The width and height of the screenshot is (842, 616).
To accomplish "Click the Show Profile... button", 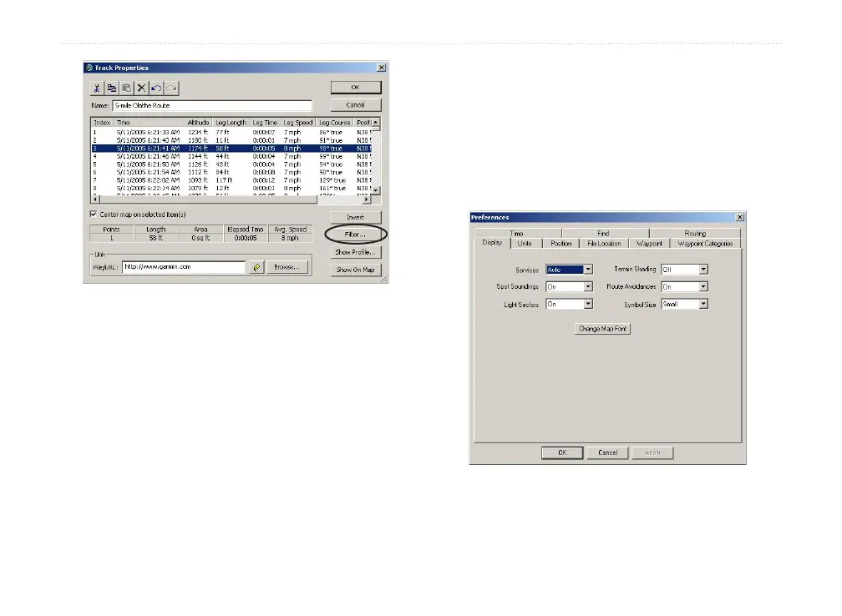I will pyautogui.click(x=356, y=252).
